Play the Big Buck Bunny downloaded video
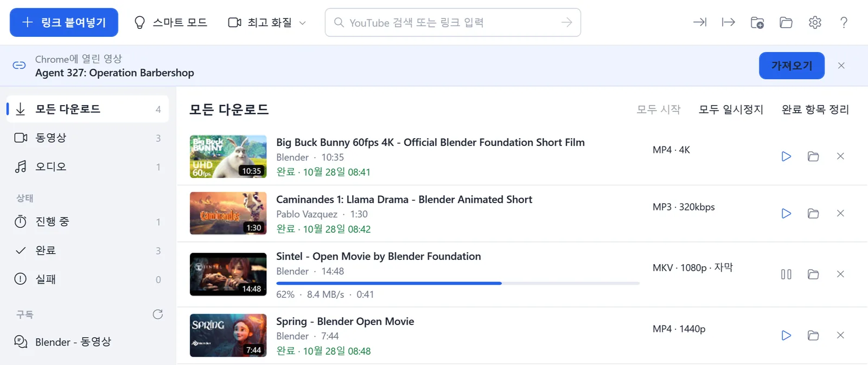The width and height of the screenshot is (868, 365). (x=786, y=156)
